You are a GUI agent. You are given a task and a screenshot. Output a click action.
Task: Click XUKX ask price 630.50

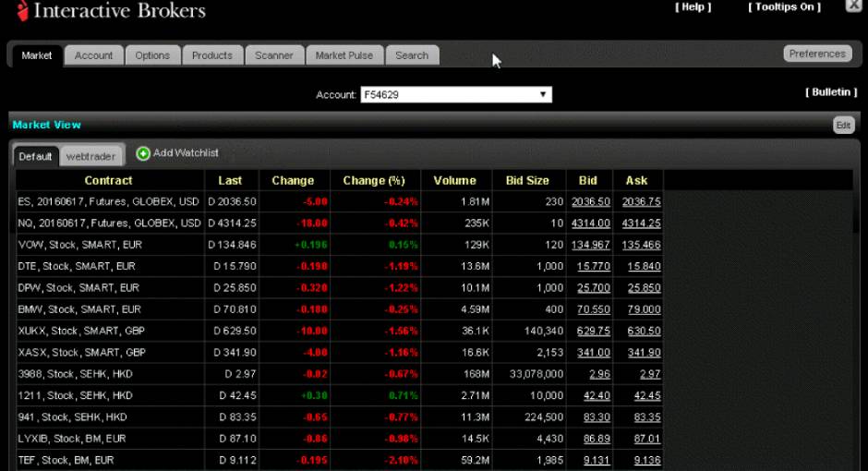(644, 332)
